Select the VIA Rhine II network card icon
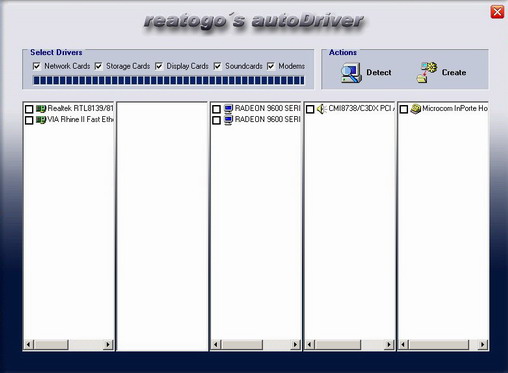 click(41, 120)
